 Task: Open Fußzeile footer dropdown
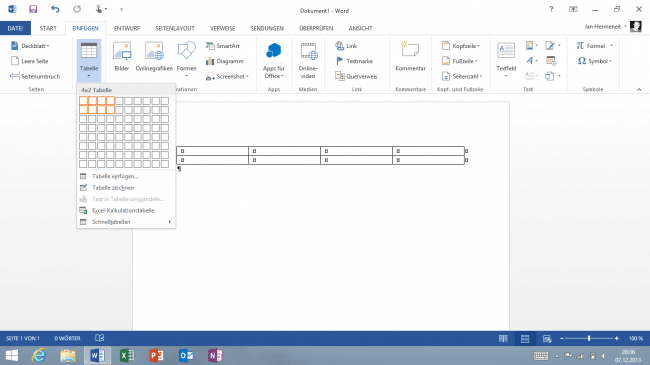click(x=460, y=61)
